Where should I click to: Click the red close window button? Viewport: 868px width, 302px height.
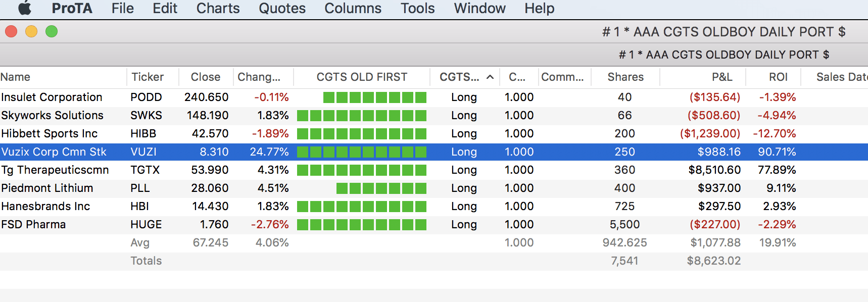point(11,32)
